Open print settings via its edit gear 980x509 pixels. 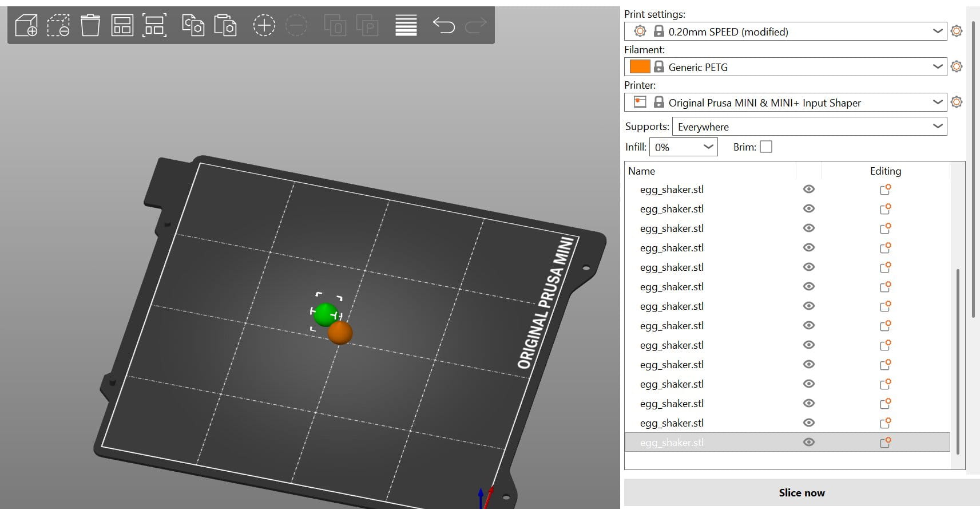957,31
